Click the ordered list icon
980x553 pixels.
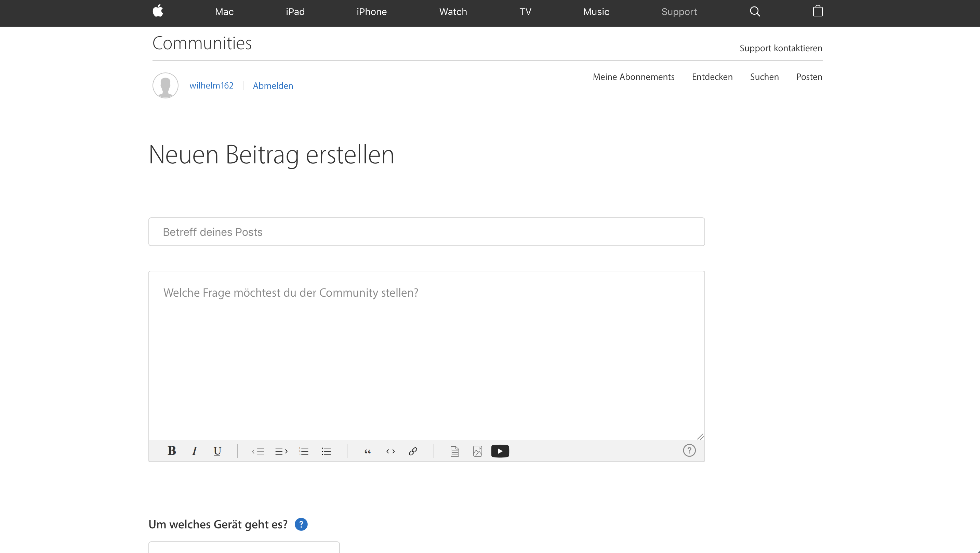coord(304,451)
